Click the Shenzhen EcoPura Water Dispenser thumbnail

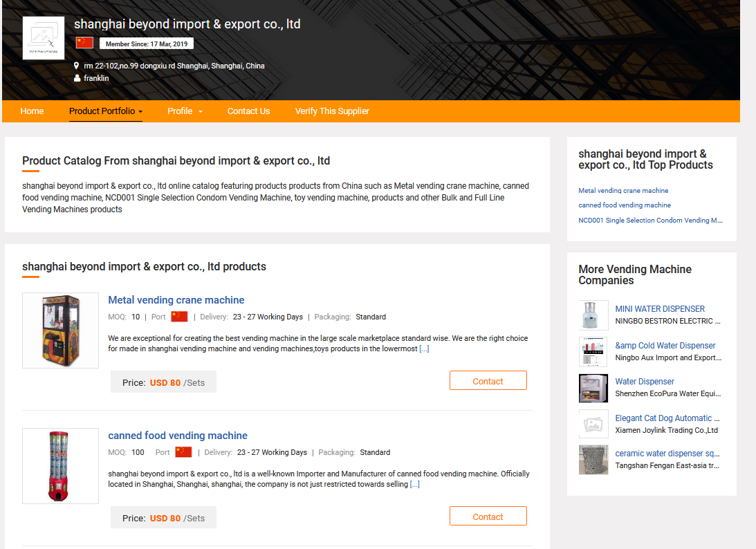593,388
